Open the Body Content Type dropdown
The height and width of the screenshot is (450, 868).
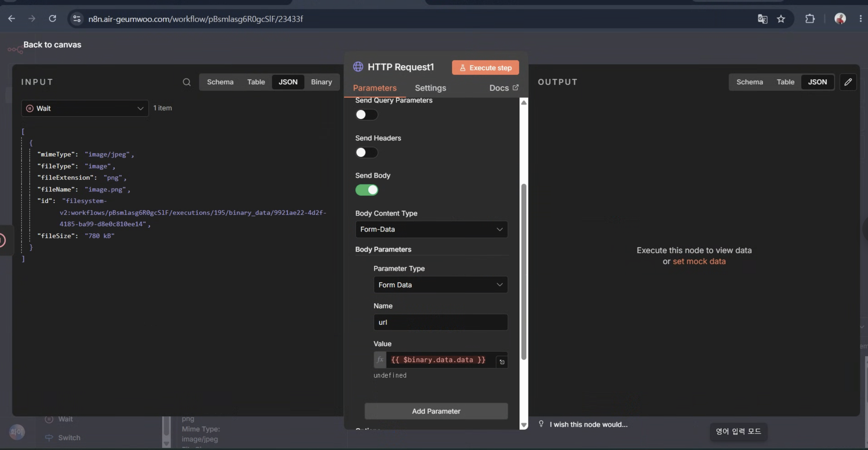click(x=431, y=229)
